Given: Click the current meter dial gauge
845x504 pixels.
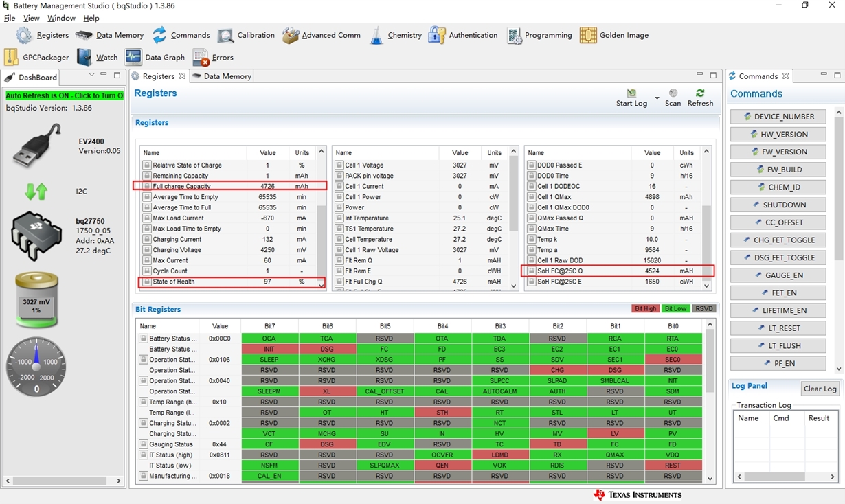Looking at the screenshot, I should pos(36,366).
